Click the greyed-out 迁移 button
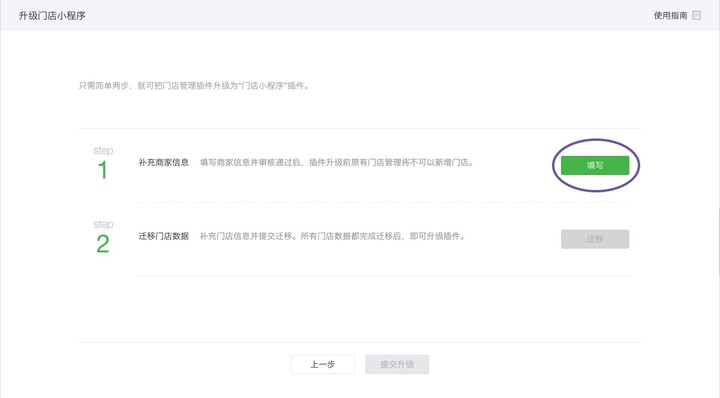The height and width of the screenshot is (398, 720). [x=595, y=239]
